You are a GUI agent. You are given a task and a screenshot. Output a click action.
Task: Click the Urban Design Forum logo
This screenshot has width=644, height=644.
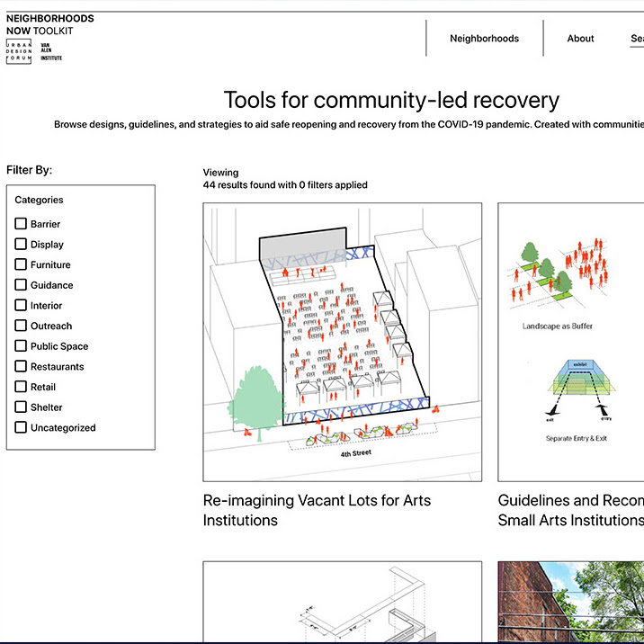click(19, 51)
